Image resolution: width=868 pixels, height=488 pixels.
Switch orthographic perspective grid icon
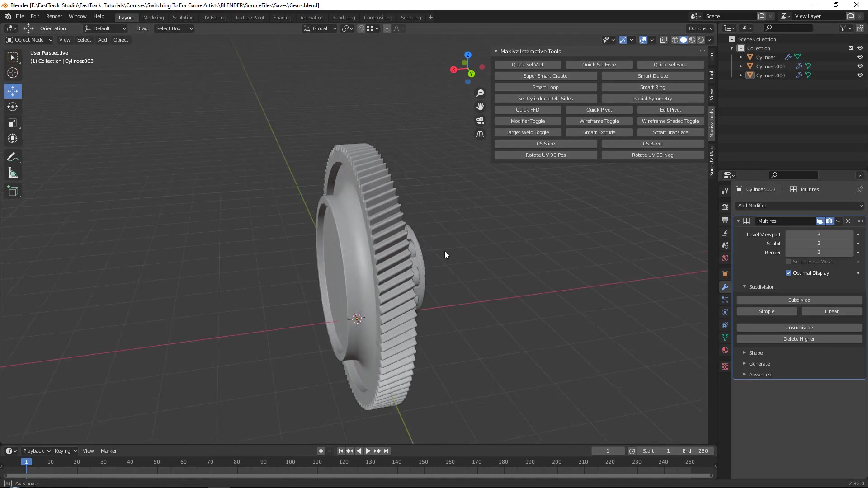click(x=480, y=135)
